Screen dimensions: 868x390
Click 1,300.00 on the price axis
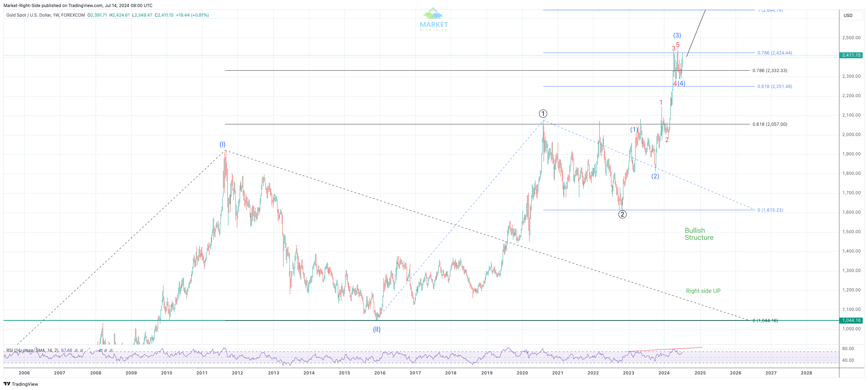tap(851, 271)
